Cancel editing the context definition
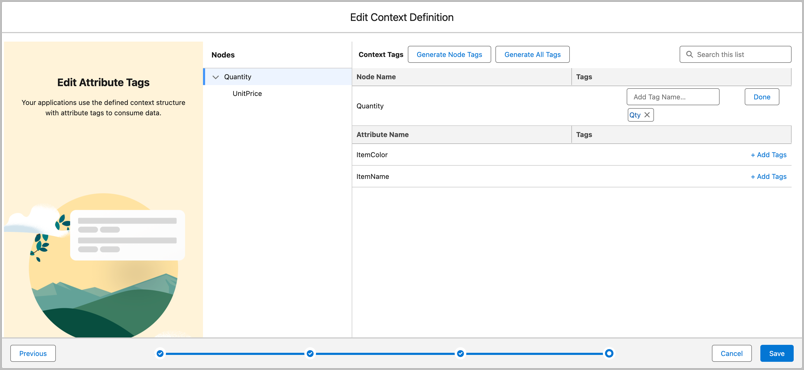The image size is (804, 370). coord(732,353)
